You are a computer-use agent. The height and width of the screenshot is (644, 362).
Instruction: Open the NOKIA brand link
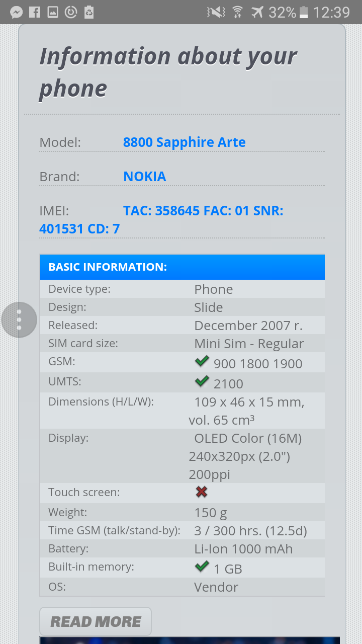coord(144,177)
